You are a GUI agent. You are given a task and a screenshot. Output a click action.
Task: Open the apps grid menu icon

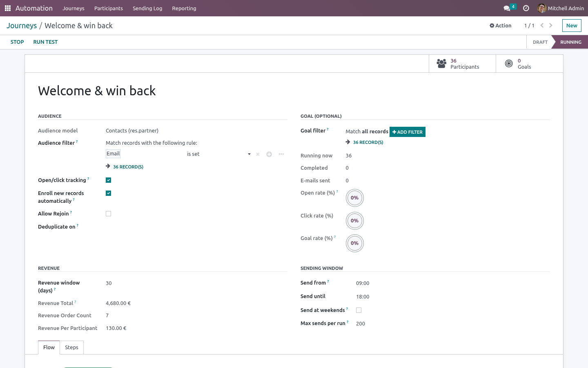click(8, 8)
